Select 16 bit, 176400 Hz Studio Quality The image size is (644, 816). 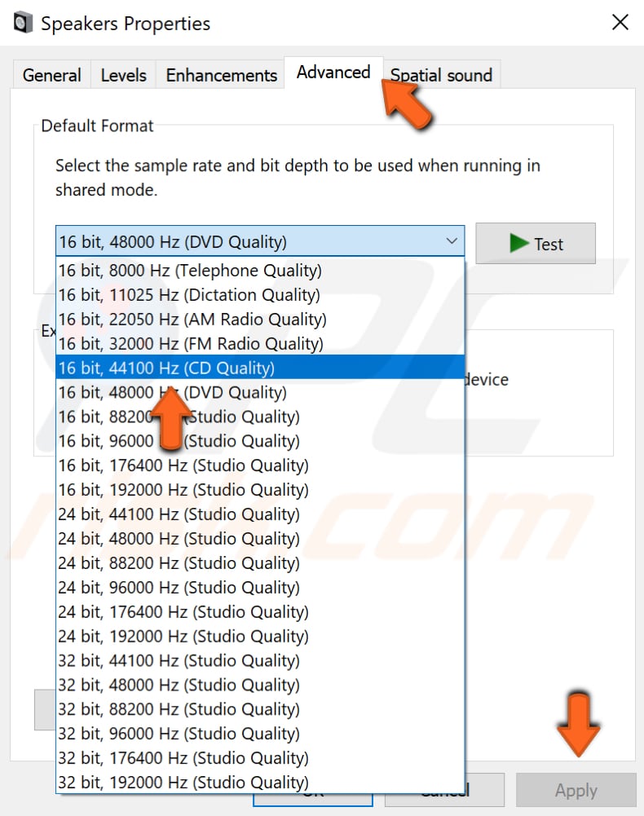pos(183,465)
